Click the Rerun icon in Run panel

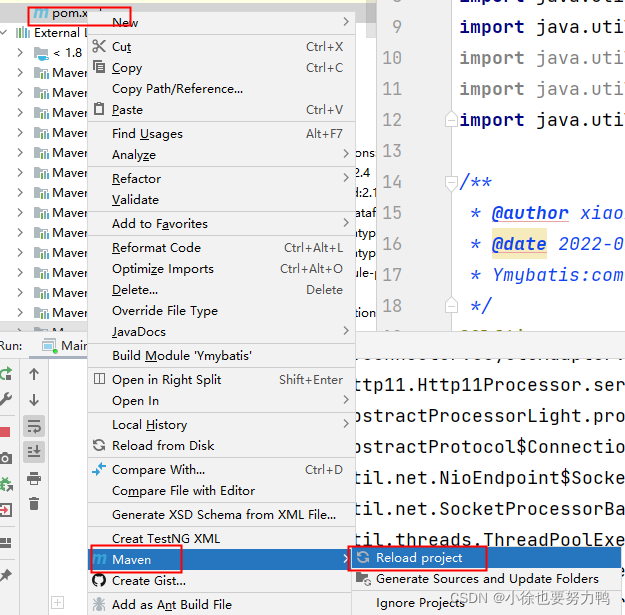click(6, 374)
